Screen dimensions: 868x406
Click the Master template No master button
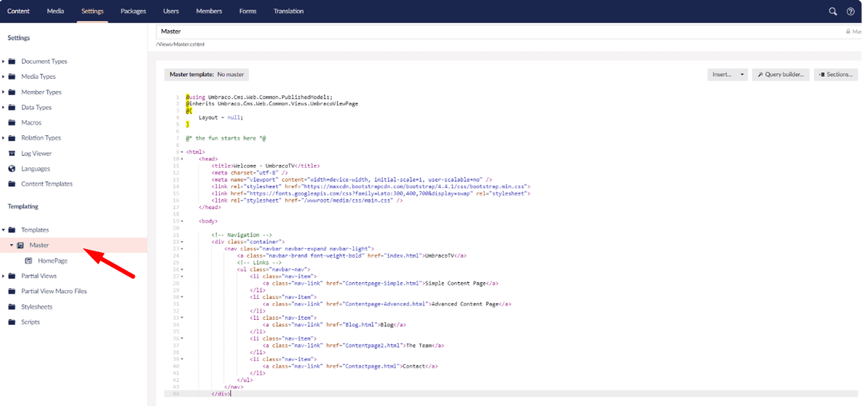tap(207, 74)
